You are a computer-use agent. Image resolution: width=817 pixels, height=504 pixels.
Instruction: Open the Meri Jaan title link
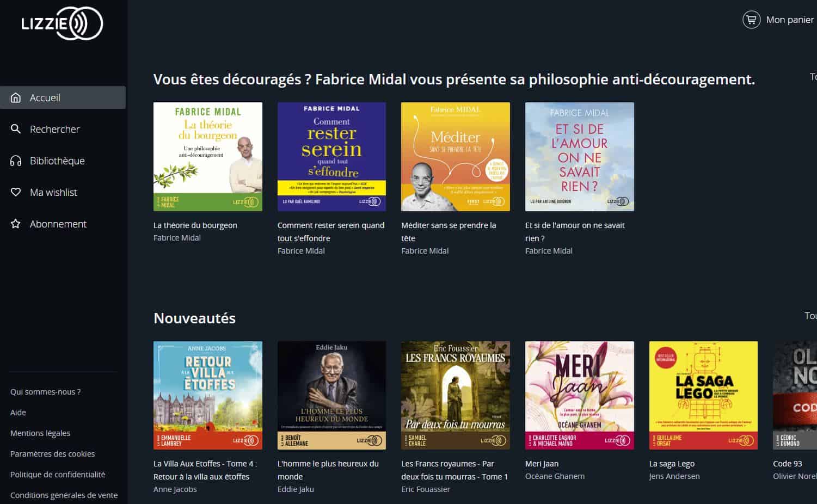click(542, 464)
